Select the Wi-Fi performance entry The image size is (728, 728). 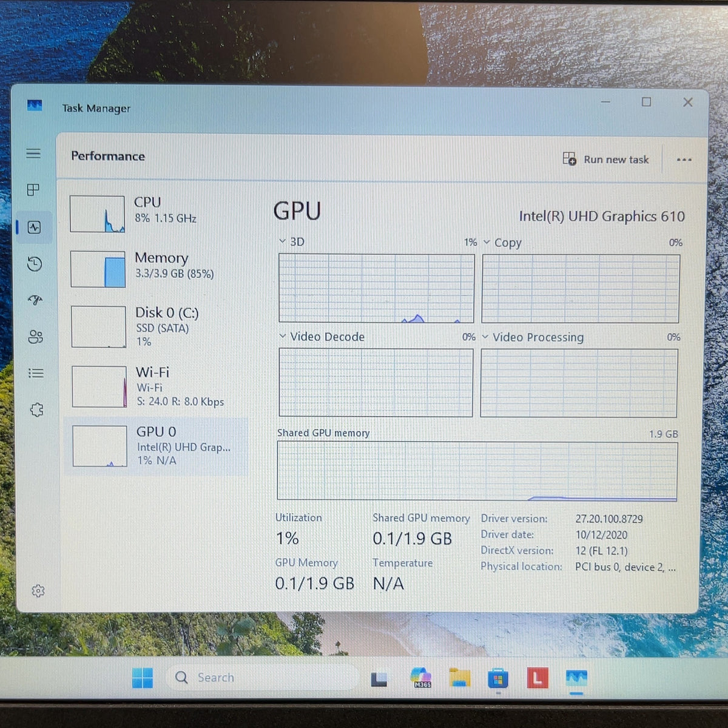157,386
